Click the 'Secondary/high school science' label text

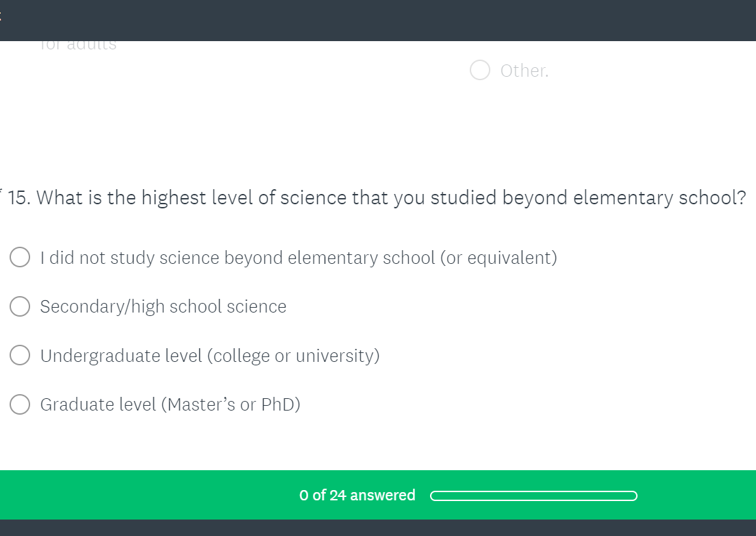click(x=163, y=306)
